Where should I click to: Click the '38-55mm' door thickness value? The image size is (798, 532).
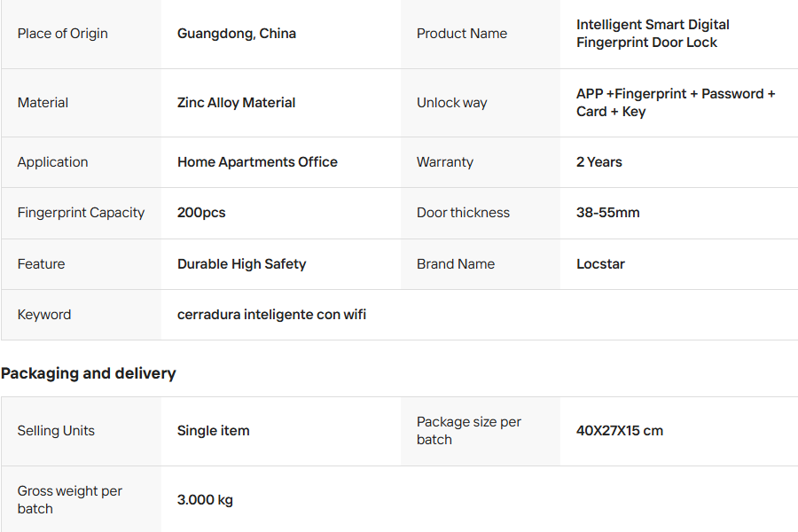[608, 213]
